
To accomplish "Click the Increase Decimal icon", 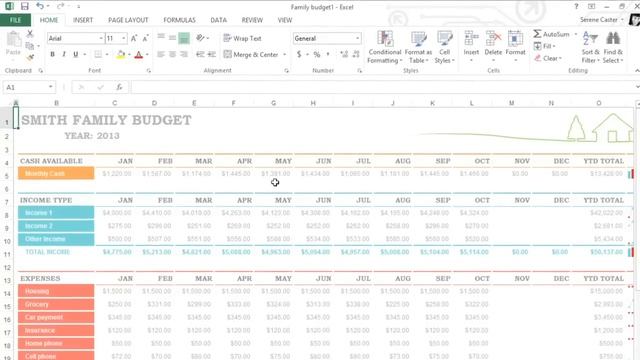I will pos(344,54).
